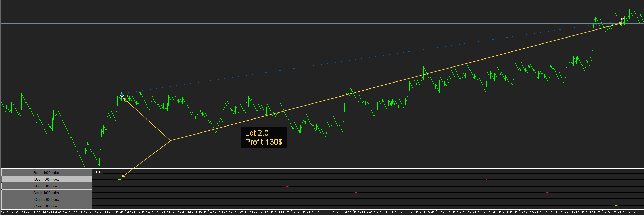Click the '15 Oct 23:01' time label
644x215 pixels.
[633, 212]
